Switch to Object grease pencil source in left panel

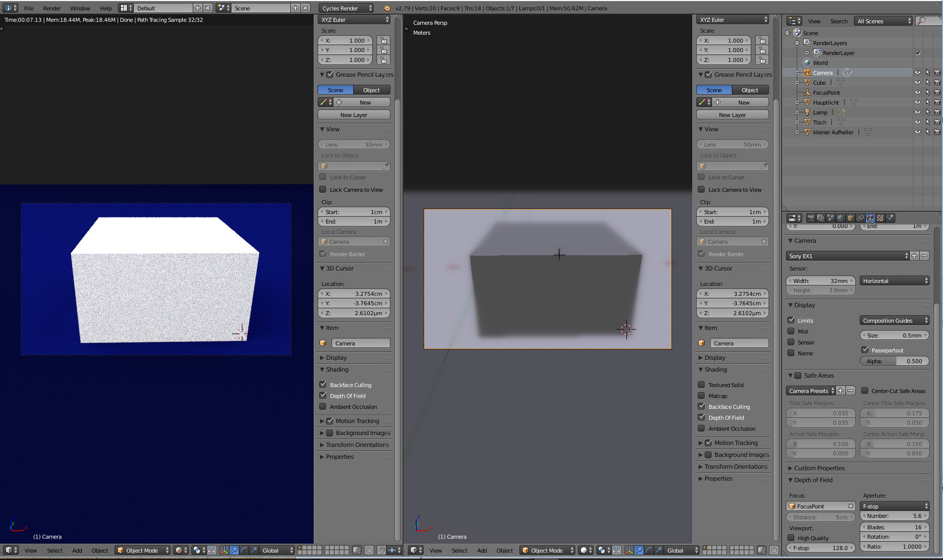pos(372,90)
